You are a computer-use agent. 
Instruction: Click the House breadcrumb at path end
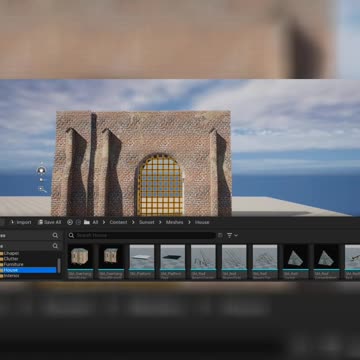(202, 222)
